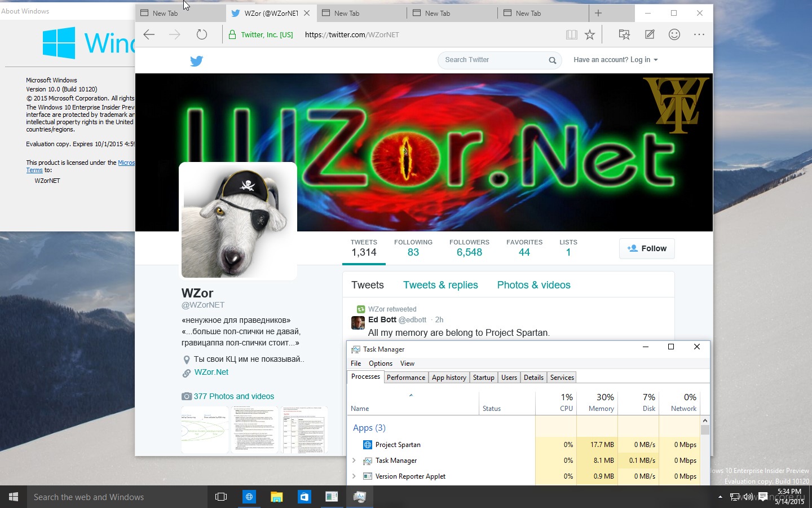Show hidden tray icons arrow
Image resolution: width=812 pixels, height=508 pixels.
[x=720, y=497]
